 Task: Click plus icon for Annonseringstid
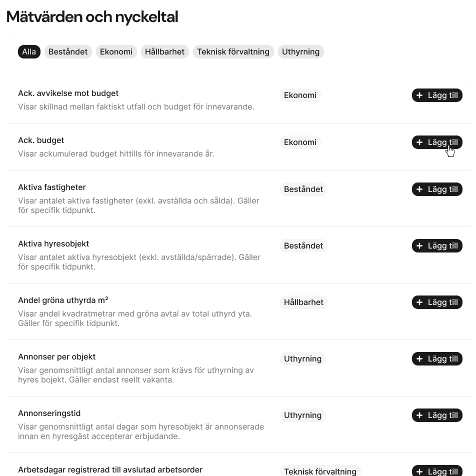pos(419,415)
